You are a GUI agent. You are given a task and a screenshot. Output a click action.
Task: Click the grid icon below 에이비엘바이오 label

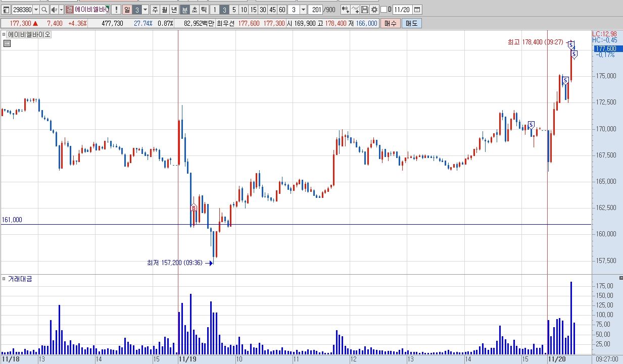[x=7, y=43]
